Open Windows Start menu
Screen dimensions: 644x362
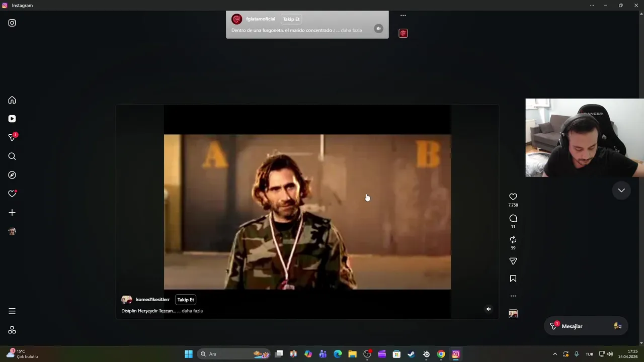(189, 354)
